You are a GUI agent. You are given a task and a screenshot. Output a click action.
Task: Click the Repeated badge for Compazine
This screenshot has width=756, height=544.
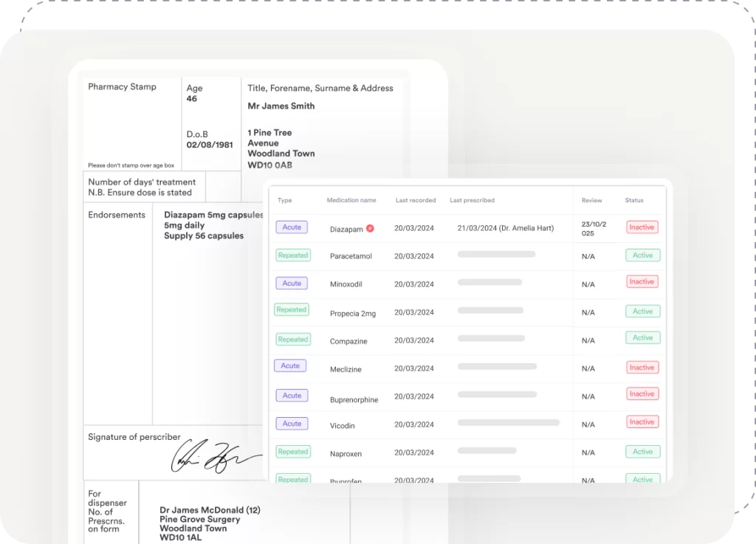click(293, 340)
